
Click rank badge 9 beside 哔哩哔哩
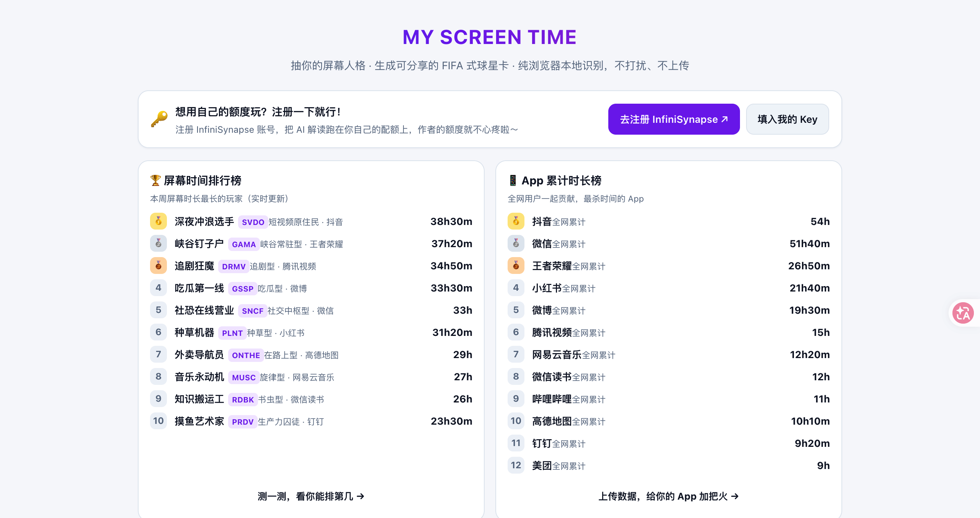point(516,399)
